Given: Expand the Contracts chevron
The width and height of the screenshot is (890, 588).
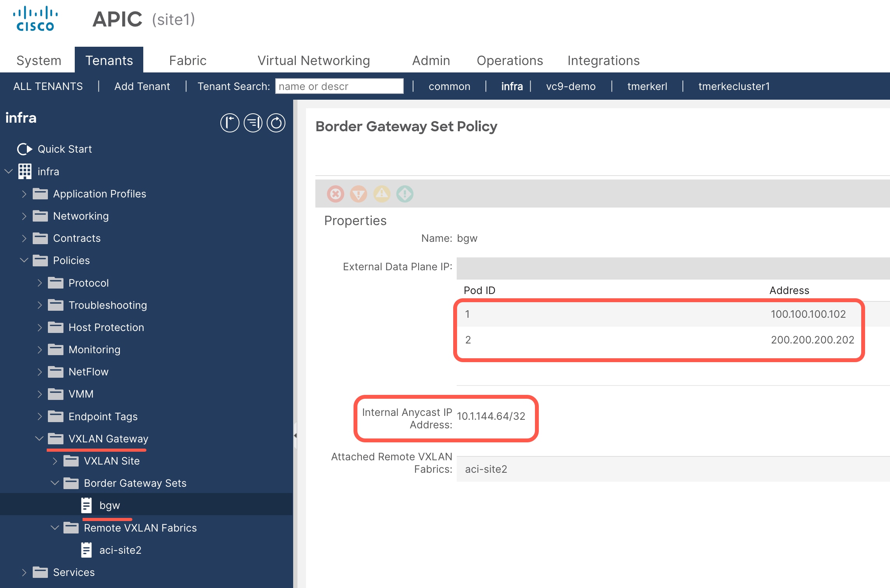Looking at the screenshot, I should (24, 238).
